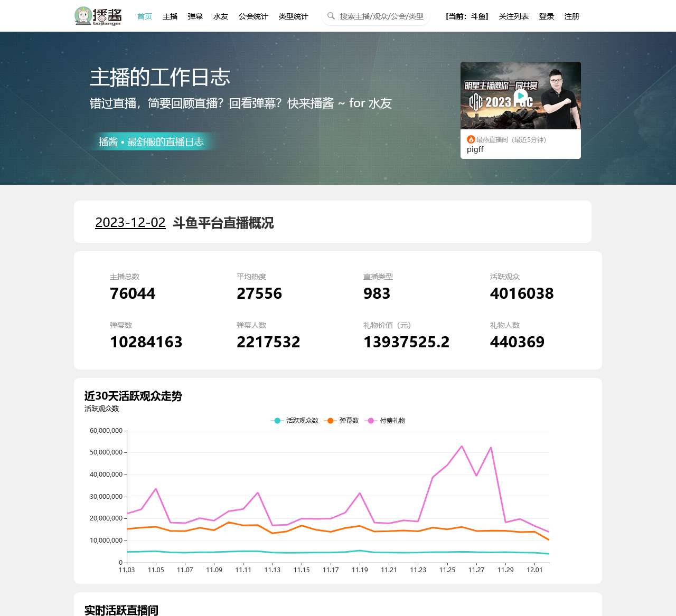Image resolution: width=676 pixels, height=616 pixels.
Task: Click the 11.25 x-axis label
Action: coord(447,570)
